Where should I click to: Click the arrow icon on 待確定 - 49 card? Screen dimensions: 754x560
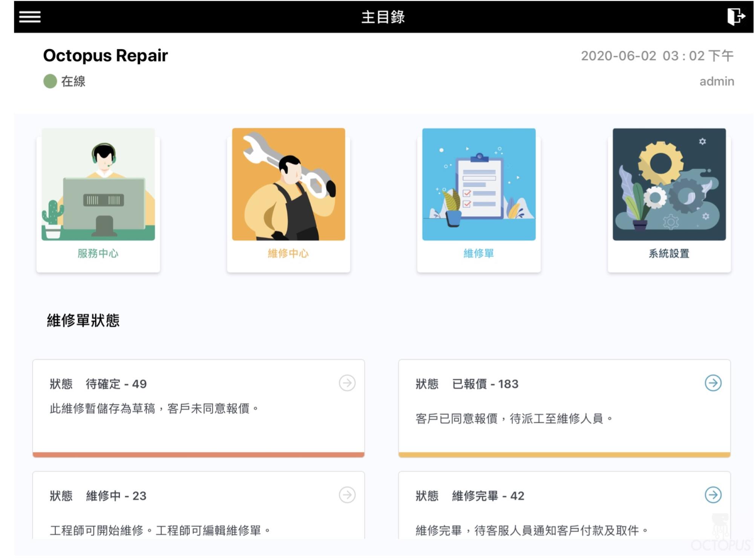(x=347, y=383)
